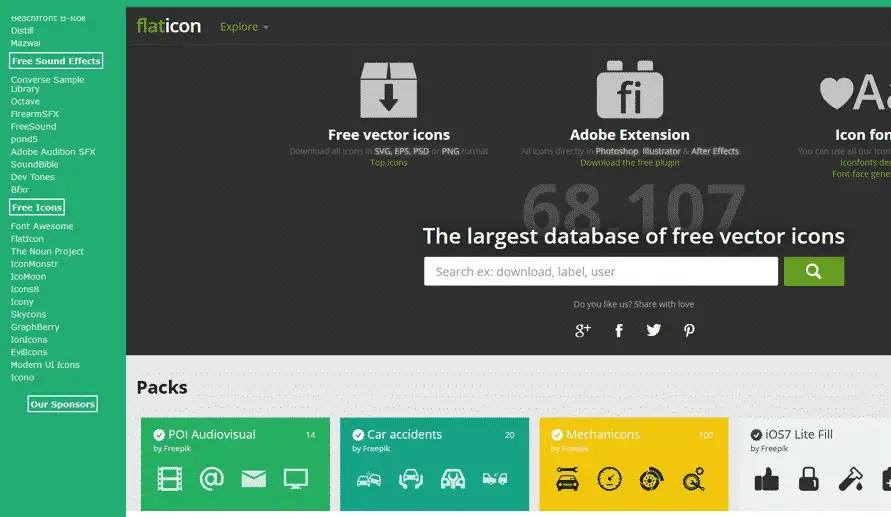Open FreeSound sidebar link
Image resolution: width=891 pixels, height=517 pixels.
tap(34, 127)
